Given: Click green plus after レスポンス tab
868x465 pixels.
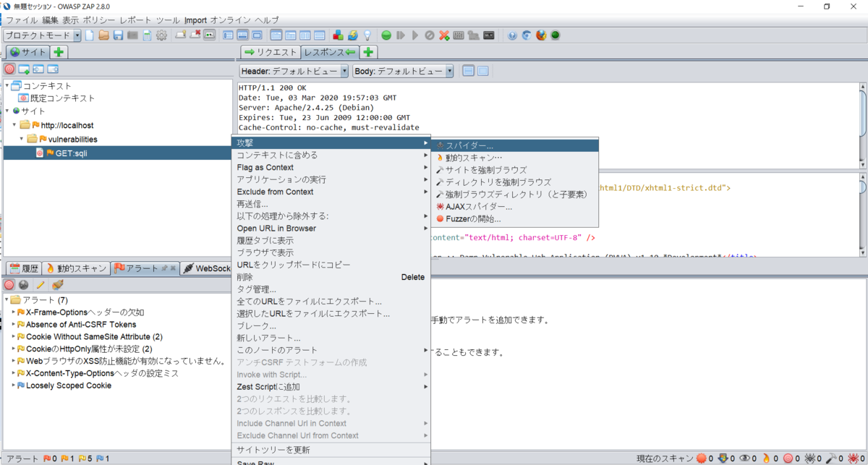Looking at the screenshot, I should tap(368, 52).
